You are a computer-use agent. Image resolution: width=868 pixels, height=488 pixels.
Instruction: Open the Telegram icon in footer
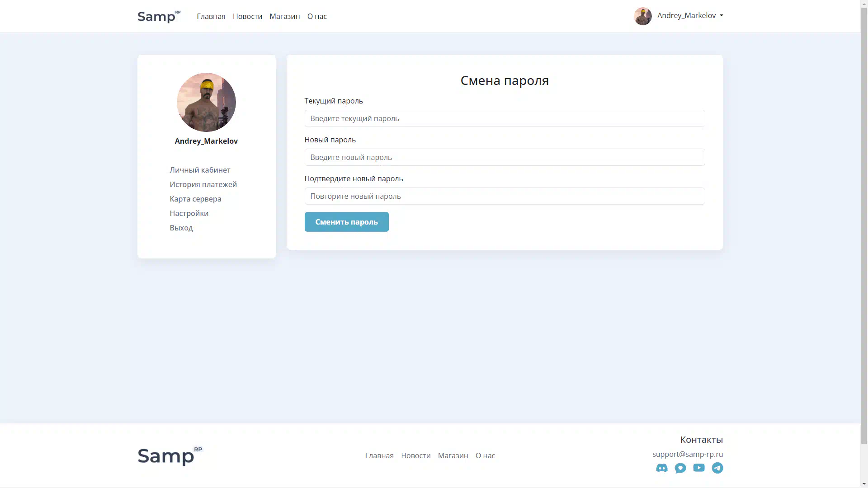[x=717, y=468]
